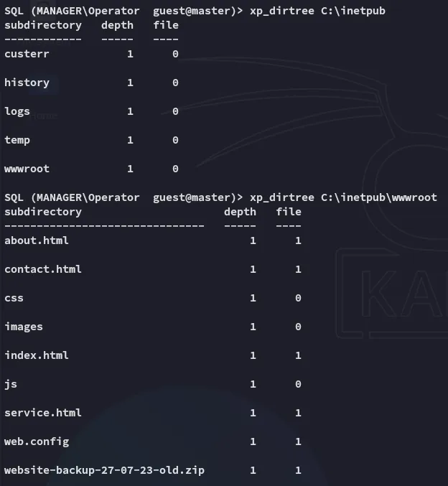Click the logs subdirectory name
The width and height of the screenshot is (448, 486).
point(17,111)
